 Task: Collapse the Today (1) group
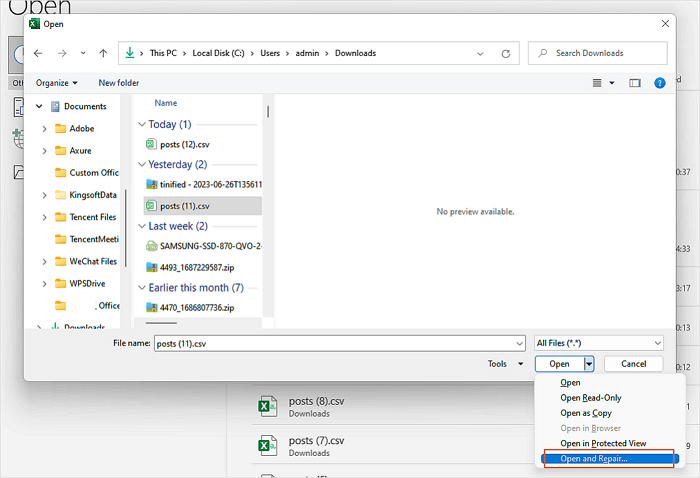tap(142, 124)
